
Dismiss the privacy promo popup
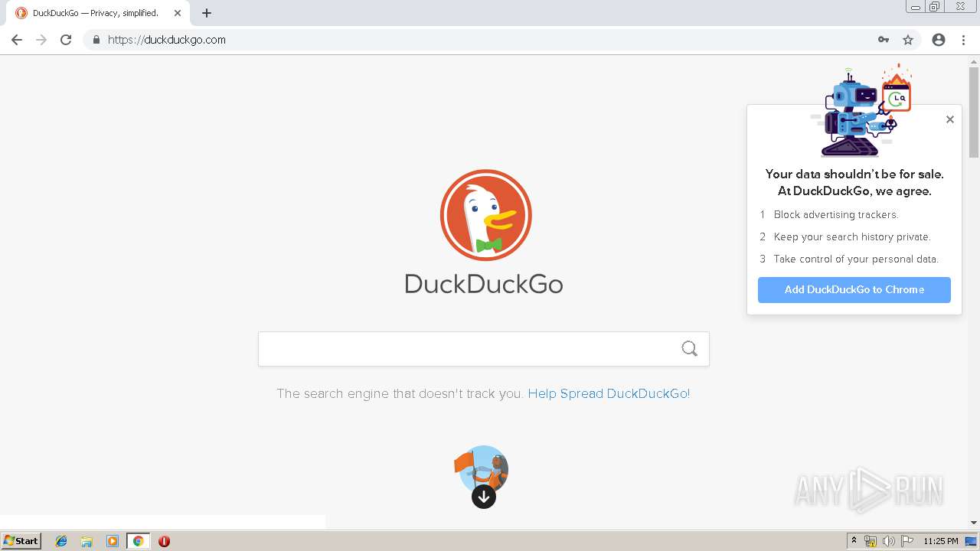(950, 119)
